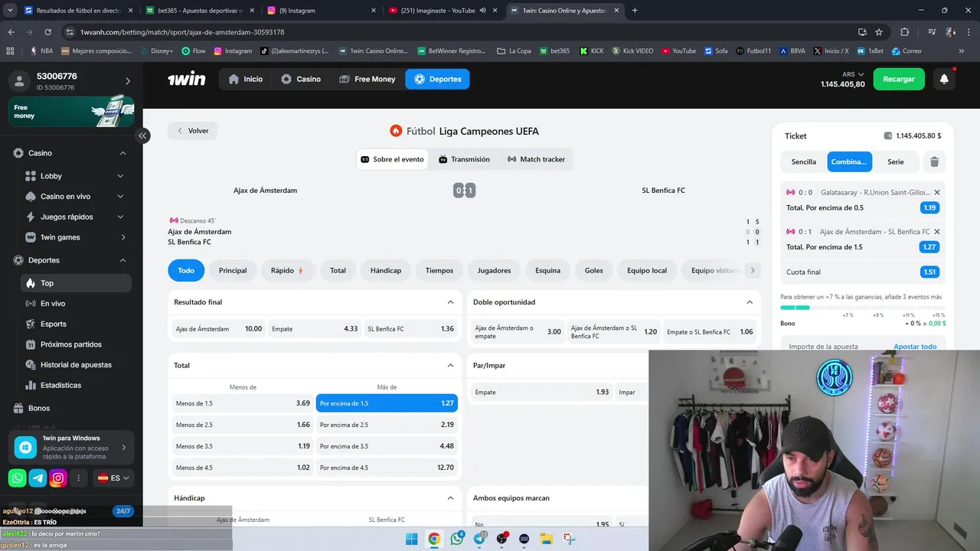980x551 pixels.
Task: Remove Ajax - Benfica selection from ticket
Action: [x=937, y=231]
